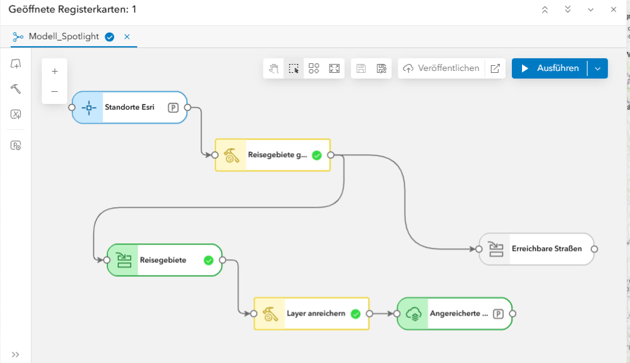Select the Reisegebiete g... tool node
Viewport: 630px width, 363px height.
coord(273,155)
